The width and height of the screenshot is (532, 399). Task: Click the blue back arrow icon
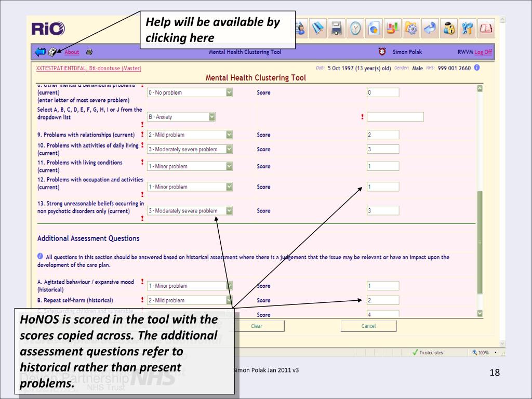[40, 52]
